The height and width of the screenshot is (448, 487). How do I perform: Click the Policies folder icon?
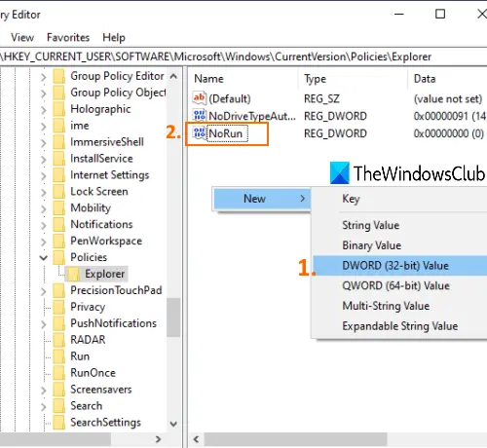pyautogui.click(x=59, y=257)
